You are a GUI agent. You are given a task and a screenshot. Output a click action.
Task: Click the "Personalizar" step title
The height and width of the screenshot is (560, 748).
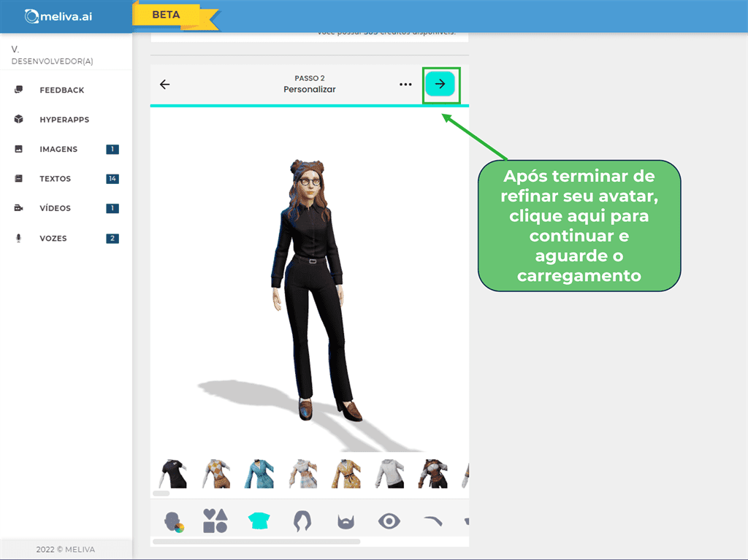[x=310, y=89]
